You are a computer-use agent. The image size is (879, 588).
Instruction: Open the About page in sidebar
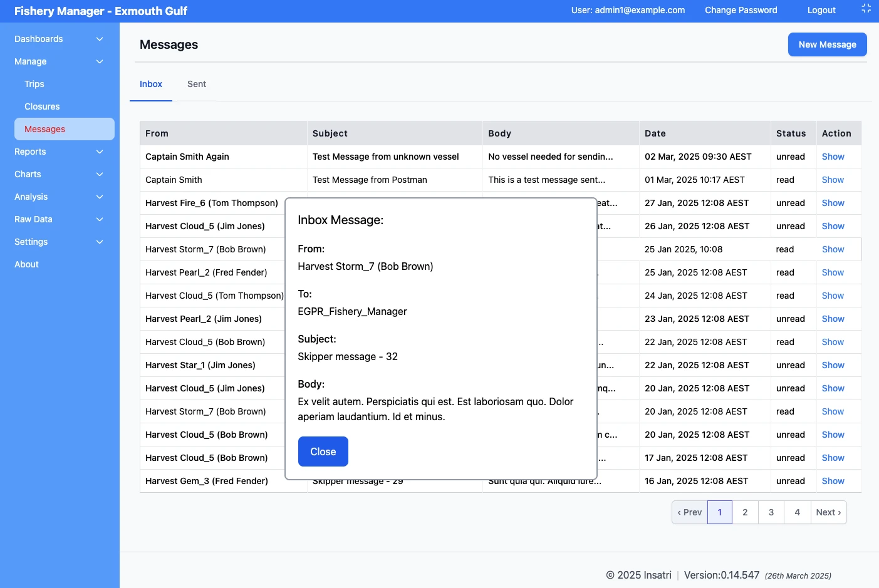(x=27, y=264)
